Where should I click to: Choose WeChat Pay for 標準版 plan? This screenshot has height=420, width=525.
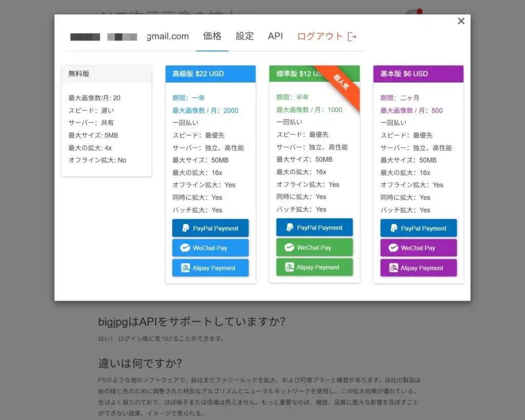314,247
